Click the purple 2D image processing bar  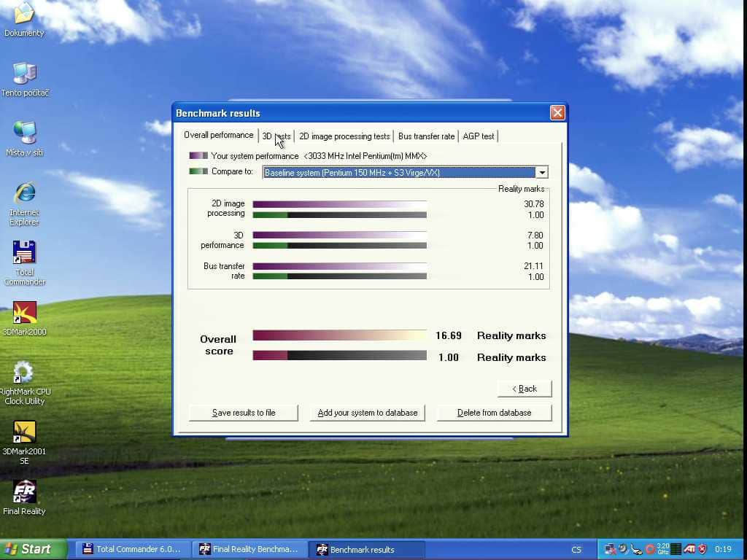[340, 204]
